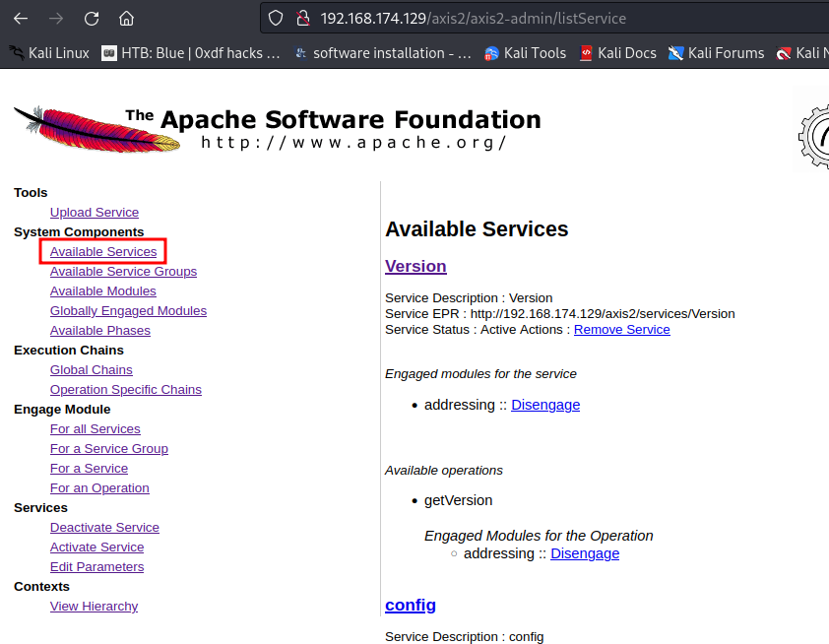The image size is (829, 644).
Task: Open the HTB: Blue 0xdf hacks bookmark
Action: pyautogui.click(x=190, y=53)
